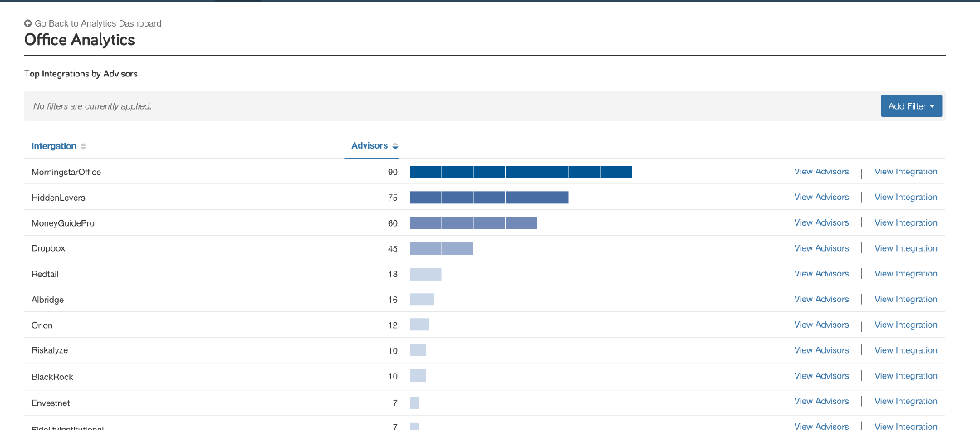View Integration for Redtail
This screenshot has height=430, width=980.
[x=905, y=274]
